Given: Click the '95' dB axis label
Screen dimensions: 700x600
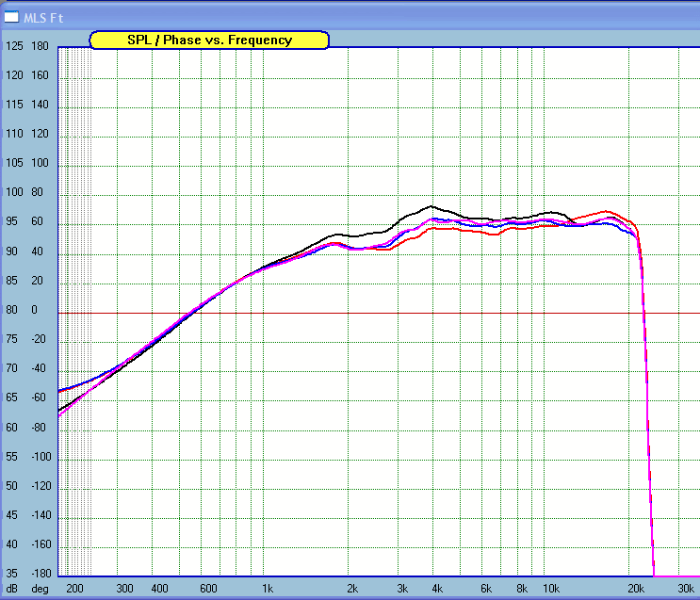Looking at the screenshot, I should 11,221.
